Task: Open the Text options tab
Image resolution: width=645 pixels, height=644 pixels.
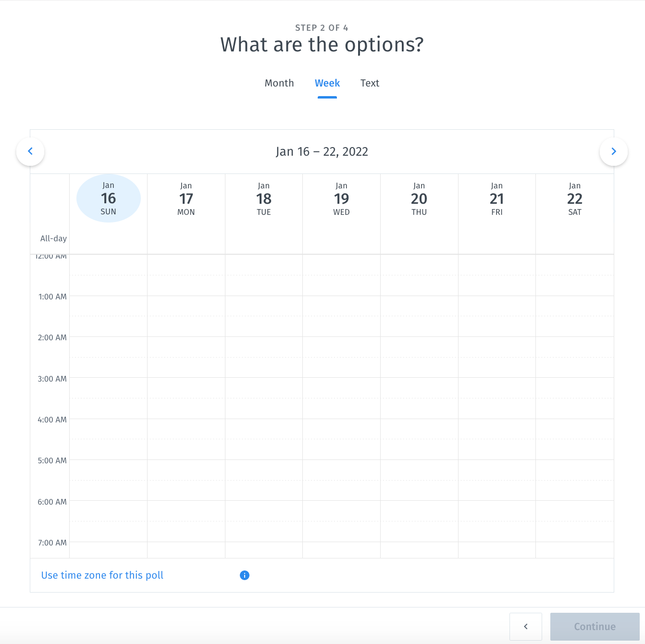Action: point(370,83)
